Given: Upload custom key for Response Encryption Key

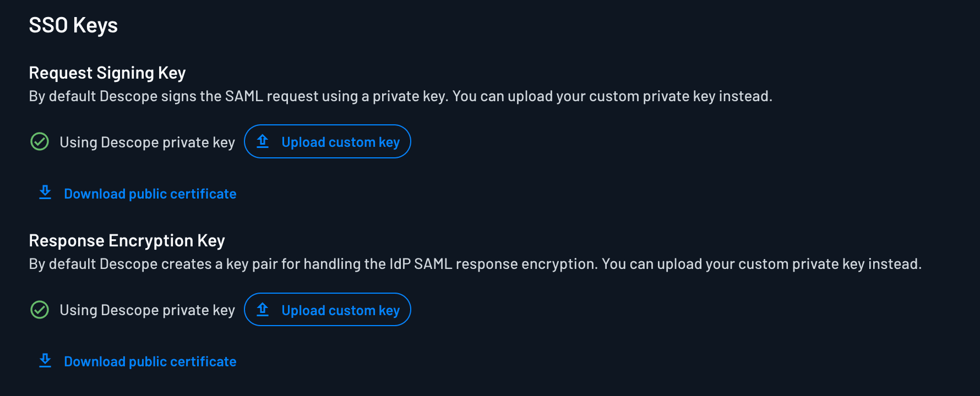Looking at the screenshot, I should (328, 310).
